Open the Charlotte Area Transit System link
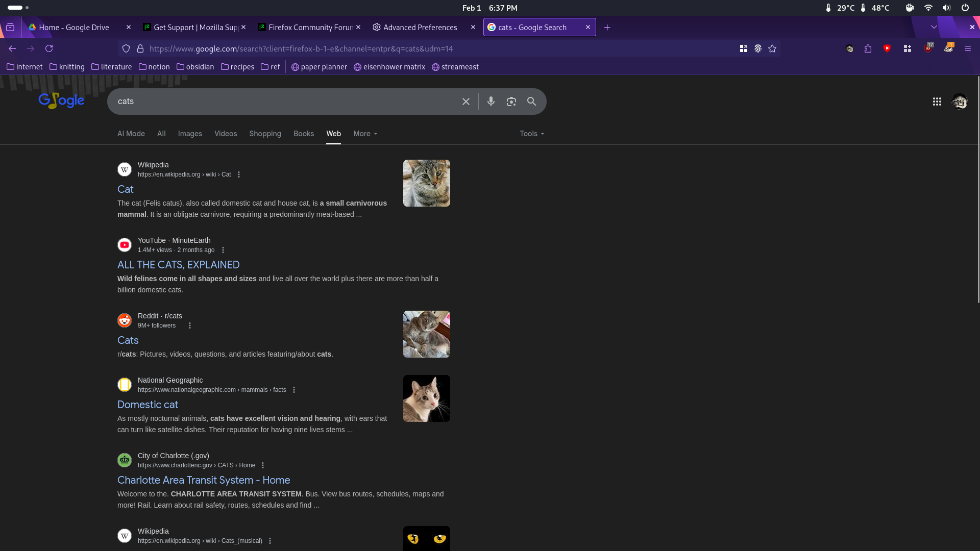Viewport: 980px width, 551px height. [203, 480]
